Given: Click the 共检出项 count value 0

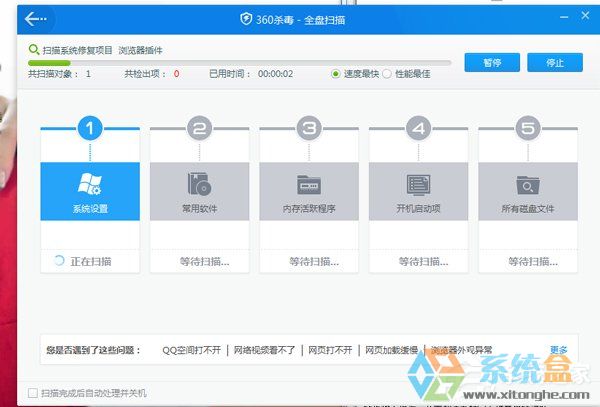Looking at the screenshot, I should (176, 74).
